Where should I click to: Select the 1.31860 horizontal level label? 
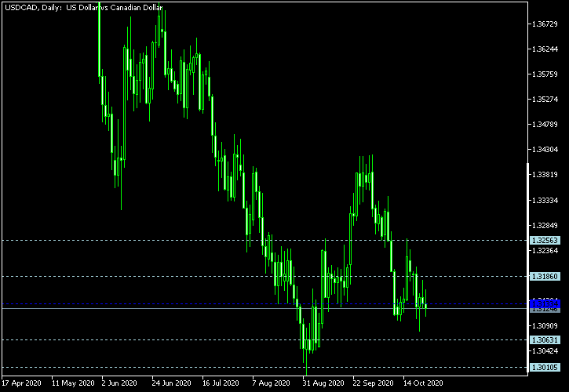click(545, 277)
